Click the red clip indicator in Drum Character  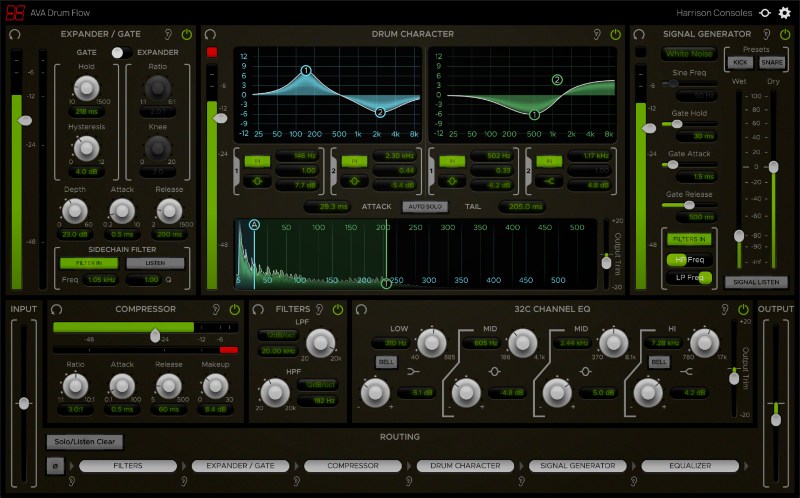pyautogui.click(x=212, y=52)
